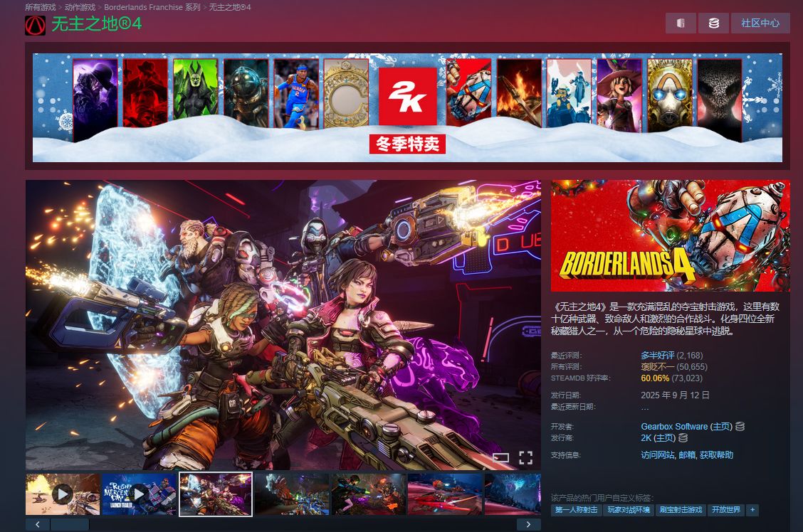Open the dark alien head game card
Image resolution: width=803 pixels, height=532 pixels.
pyautogui.click(x=720, y=100)
